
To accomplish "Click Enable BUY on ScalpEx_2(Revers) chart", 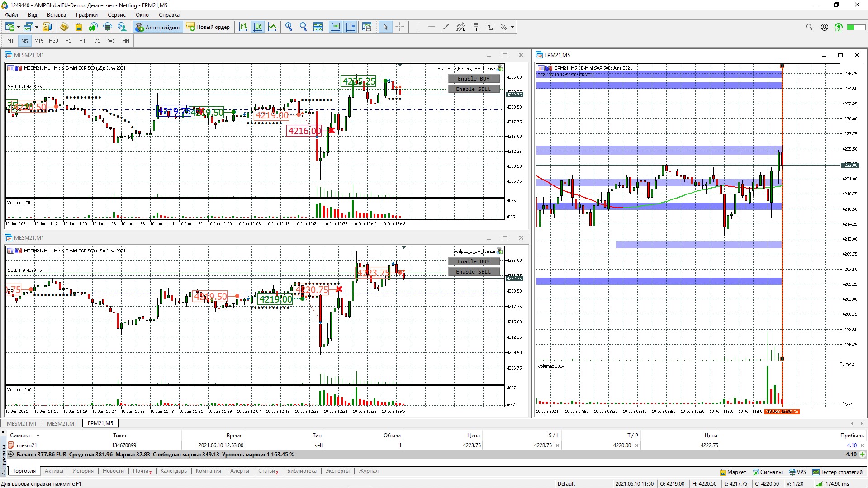I will coord(474,79).
